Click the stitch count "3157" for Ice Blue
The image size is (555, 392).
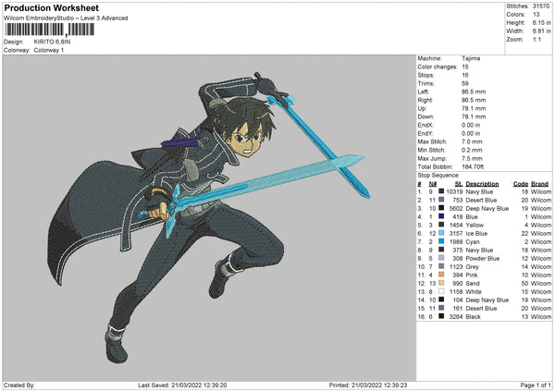coord(456,233)
